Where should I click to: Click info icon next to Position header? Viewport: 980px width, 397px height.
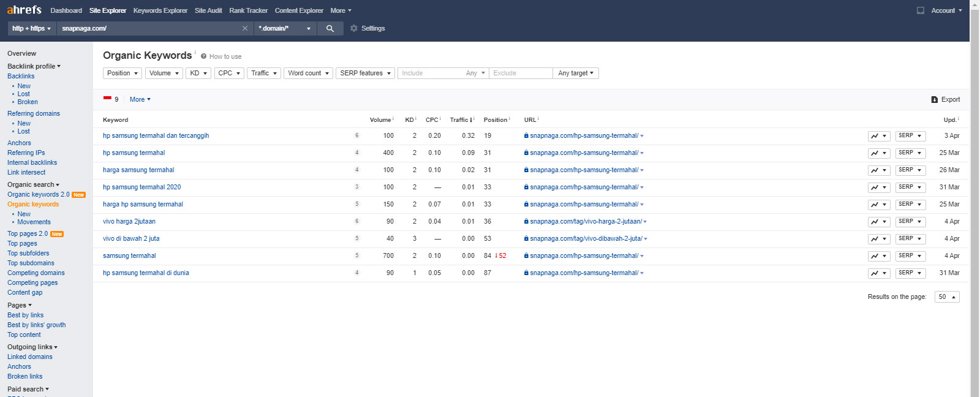point(510,119)
